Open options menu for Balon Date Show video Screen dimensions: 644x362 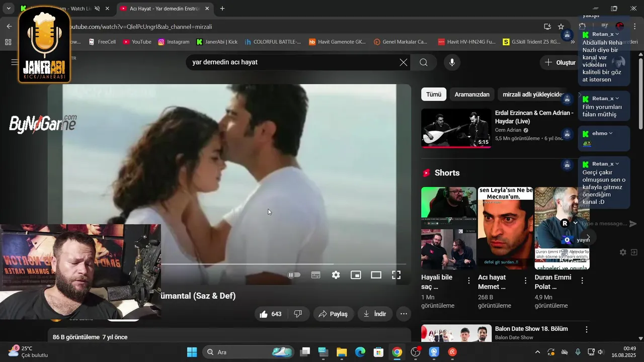(587, 329)
